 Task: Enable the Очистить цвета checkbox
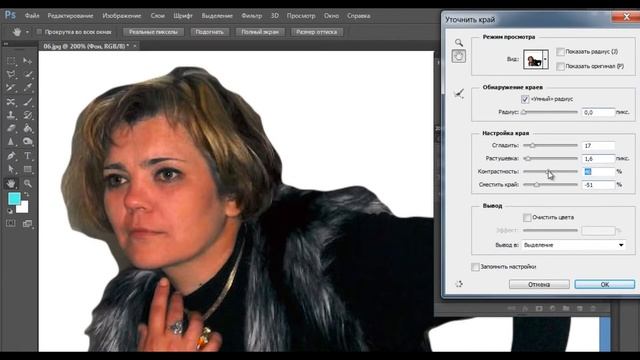coord(527,218)
